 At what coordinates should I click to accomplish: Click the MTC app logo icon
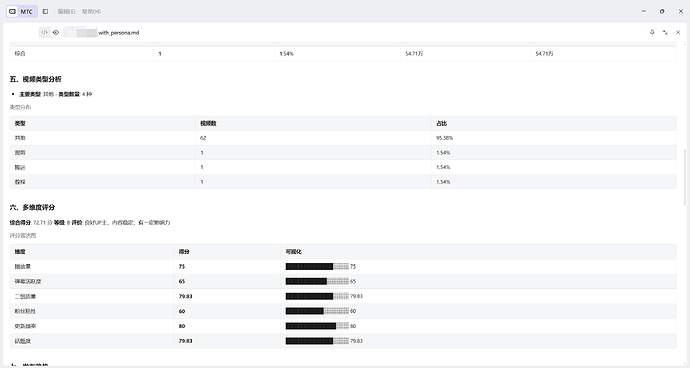[13, 11]
